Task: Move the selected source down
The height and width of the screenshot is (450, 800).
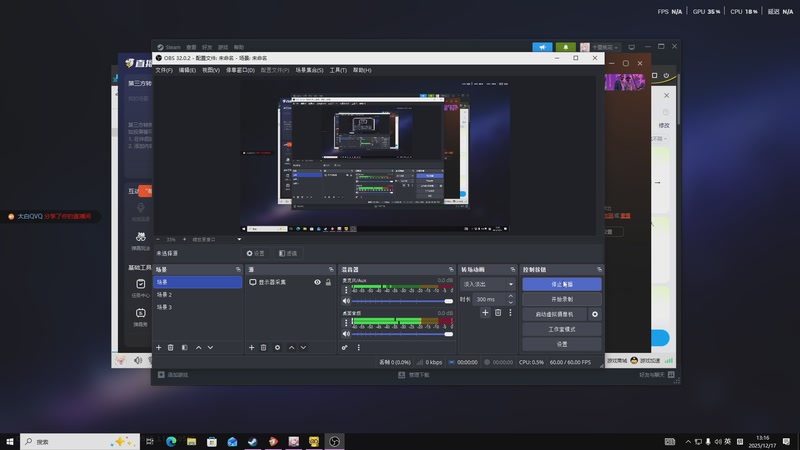Action: point(303,347)
